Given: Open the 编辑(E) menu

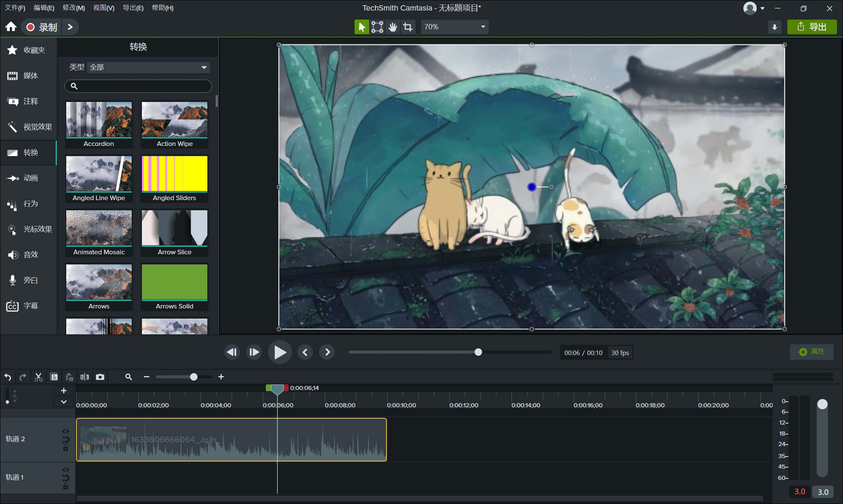Looking at the screenshot, I should tap(44, 8).
